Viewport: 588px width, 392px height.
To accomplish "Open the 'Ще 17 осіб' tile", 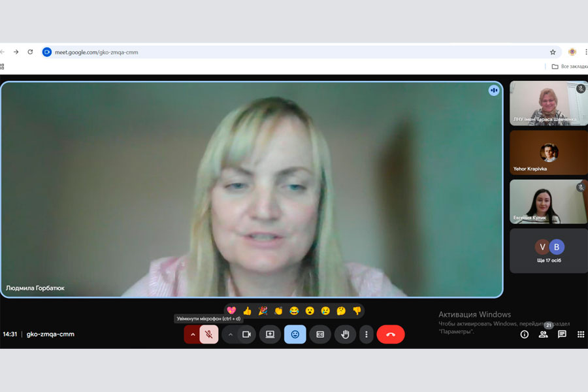I will (549, 251).
